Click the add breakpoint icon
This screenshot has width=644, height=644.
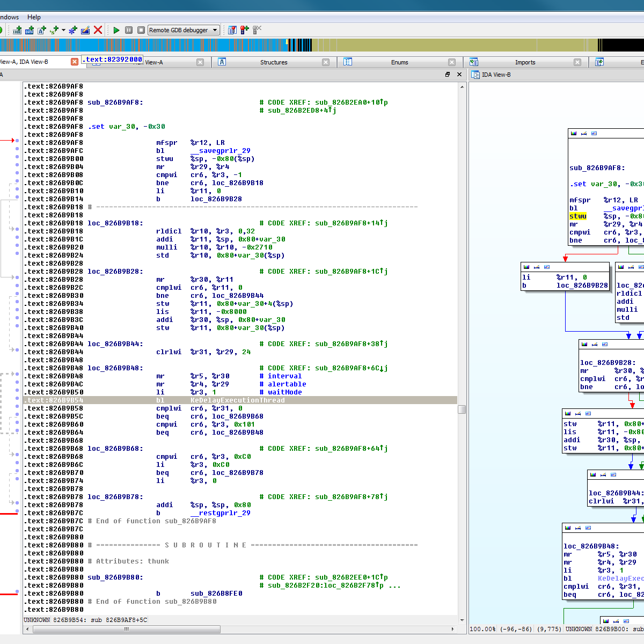tap(245, 30)
